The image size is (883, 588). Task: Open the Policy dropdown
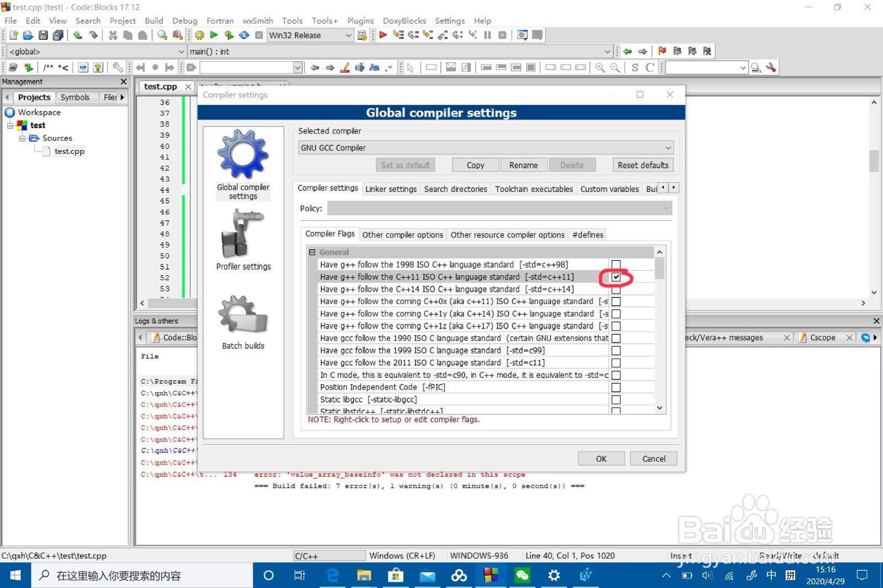point(499,209)
